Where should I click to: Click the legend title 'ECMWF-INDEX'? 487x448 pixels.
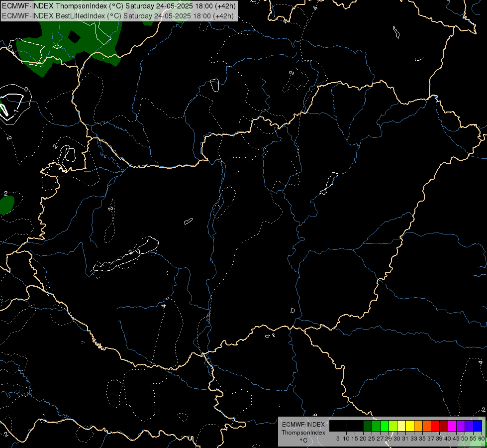[x=303, y=425]
